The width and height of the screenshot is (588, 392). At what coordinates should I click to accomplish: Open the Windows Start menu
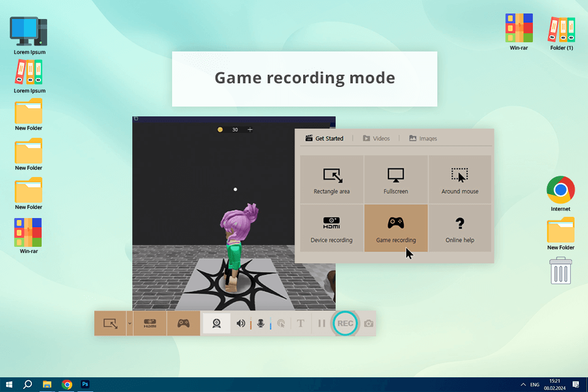9,385
